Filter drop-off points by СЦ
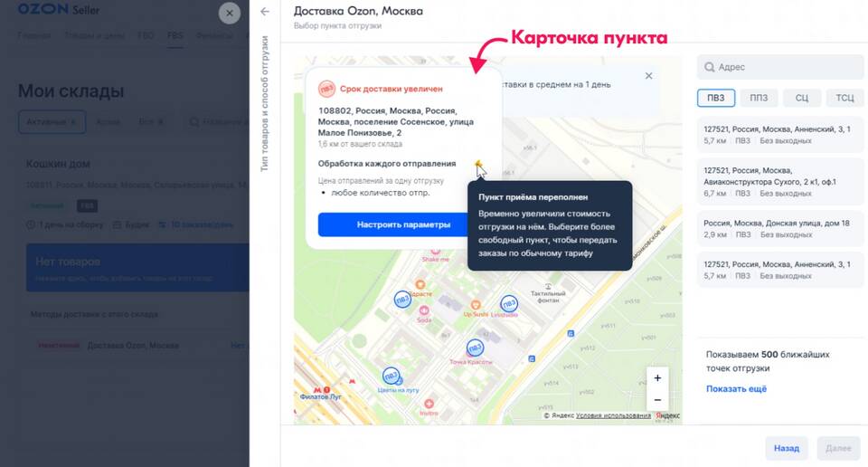The image size is (868, 467). coord(802,98)
